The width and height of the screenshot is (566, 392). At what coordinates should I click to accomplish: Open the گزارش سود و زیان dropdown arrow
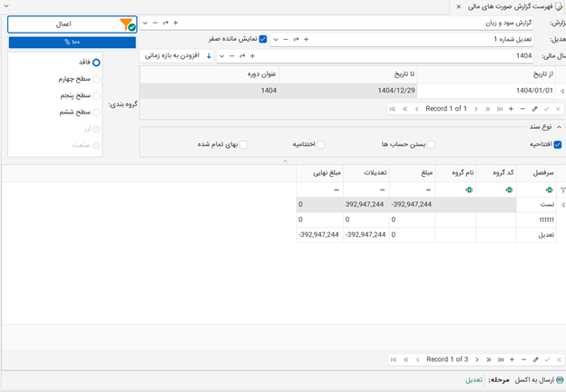[x=145, y=23]
